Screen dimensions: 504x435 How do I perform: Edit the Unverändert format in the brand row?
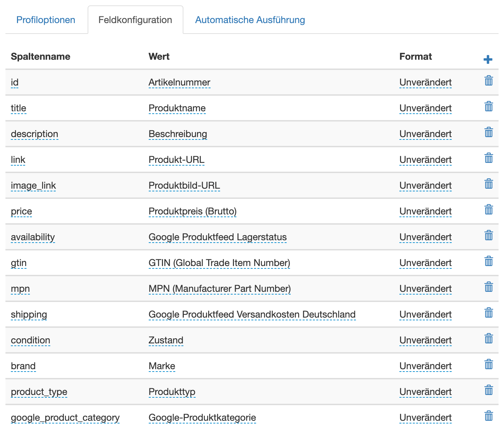425,366
